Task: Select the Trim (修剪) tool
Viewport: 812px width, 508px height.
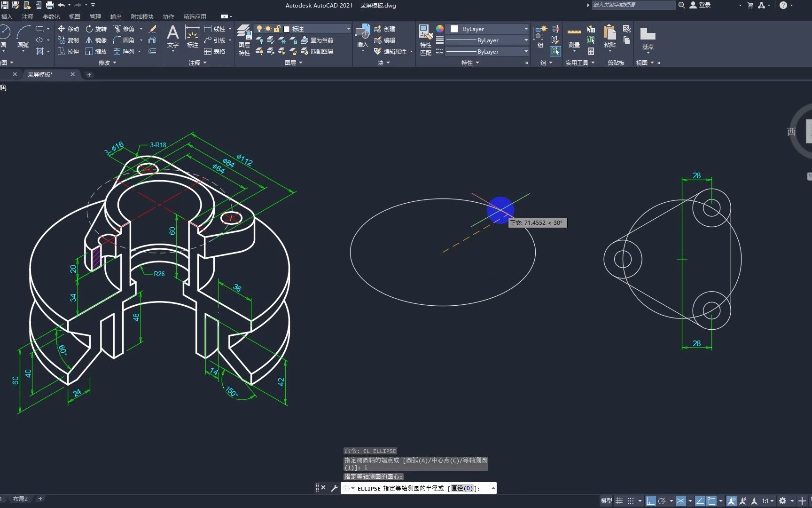Action: (x=125, y=29)
